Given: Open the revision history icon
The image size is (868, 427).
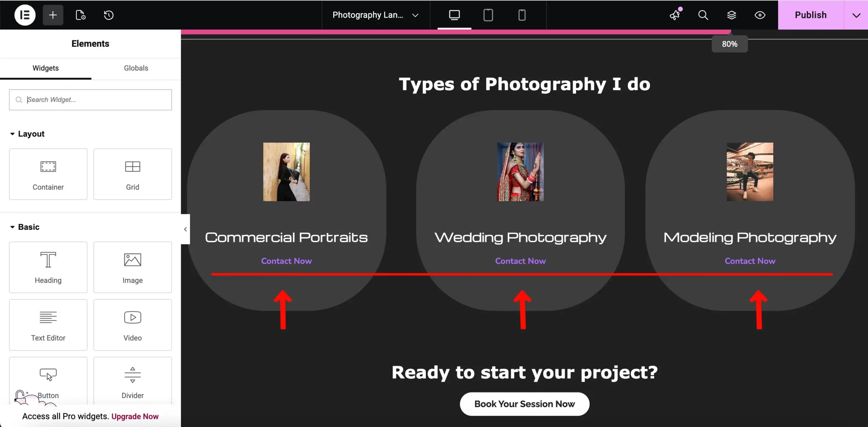Looking at the screenshot, I should [108, 15].
